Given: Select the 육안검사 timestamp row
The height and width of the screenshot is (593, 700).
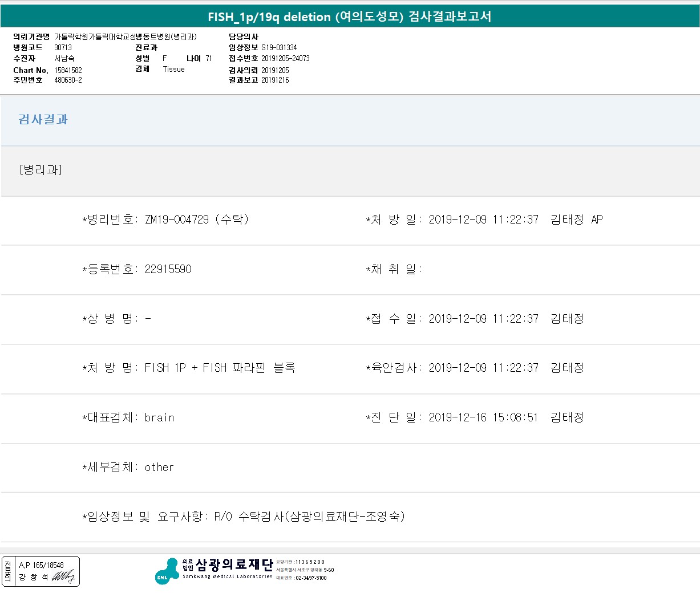Looking at the screenshot, I should point(475,368).
